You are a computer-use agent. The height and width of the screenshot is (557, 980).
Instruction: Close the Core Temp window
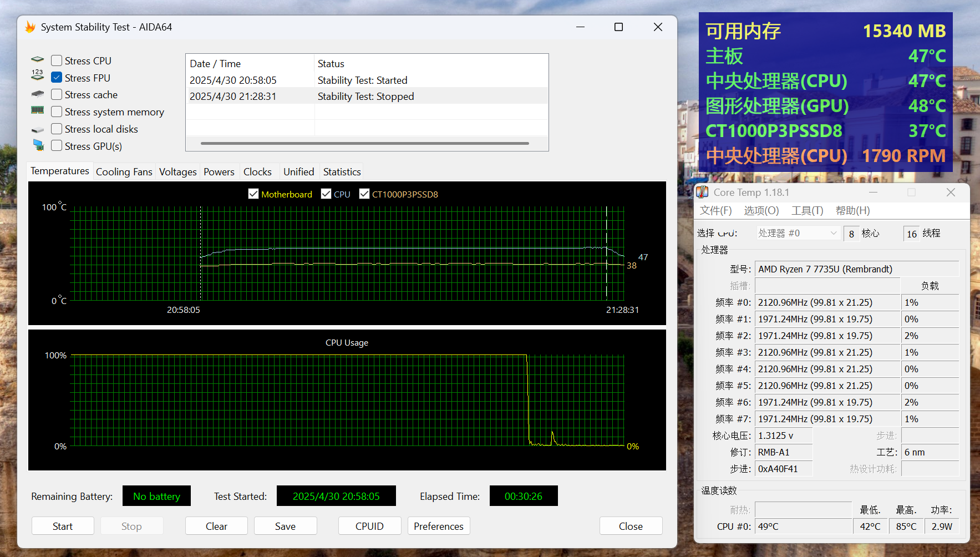951,193
